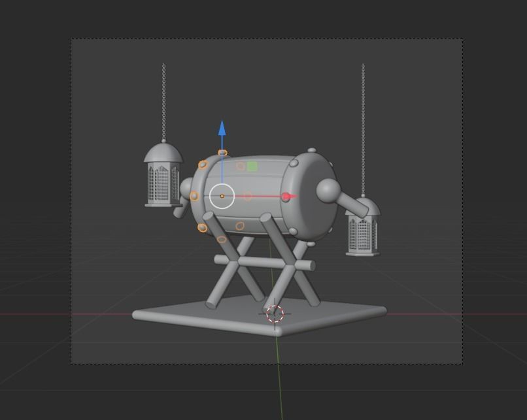This screenshot has width=527, height=420.
Task: Select the hanging lantern on the left
Action: [163, 174]
